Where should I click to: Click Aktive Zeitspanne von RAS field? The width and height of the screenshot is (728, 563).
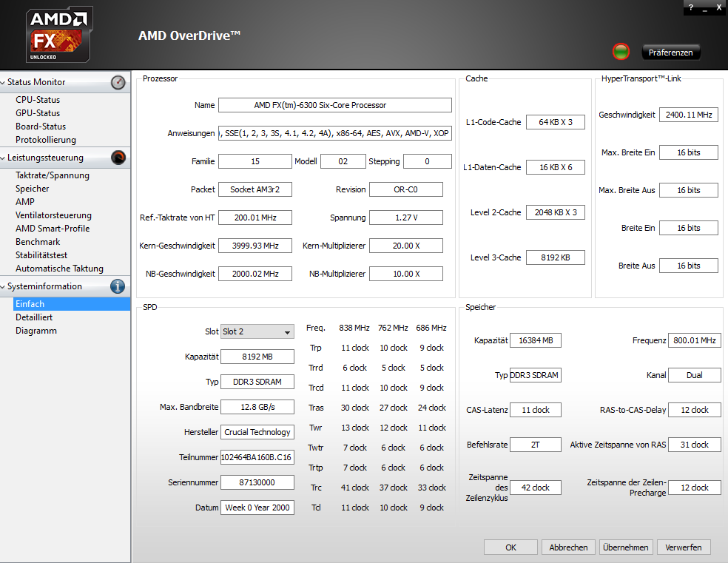695,445
